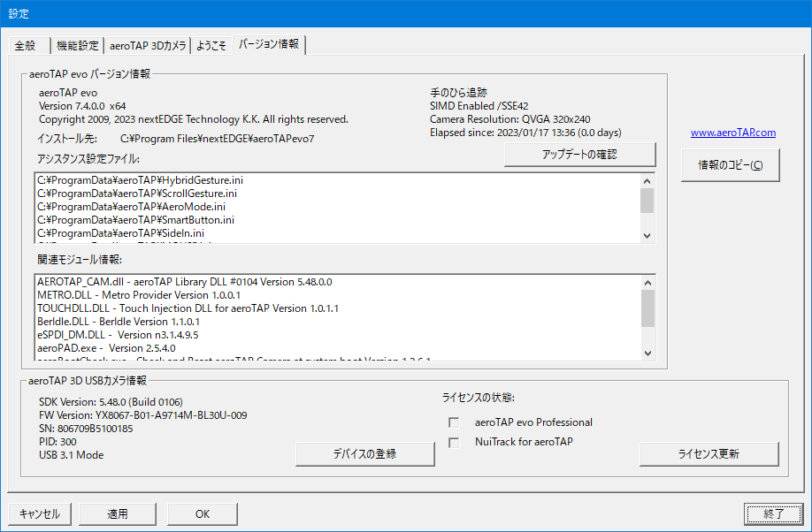Select TOUCHDLL.DLL Touch Injection row

338,308
